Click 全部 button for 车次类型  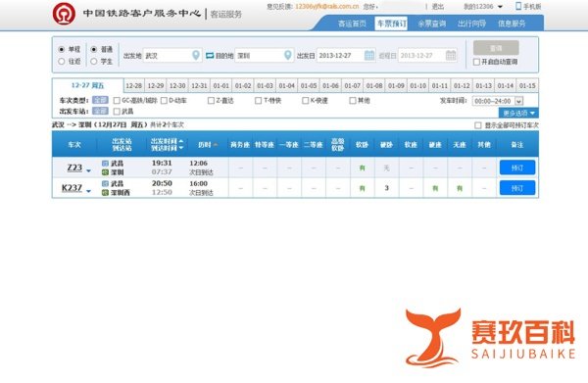click(x=100, y=100)
